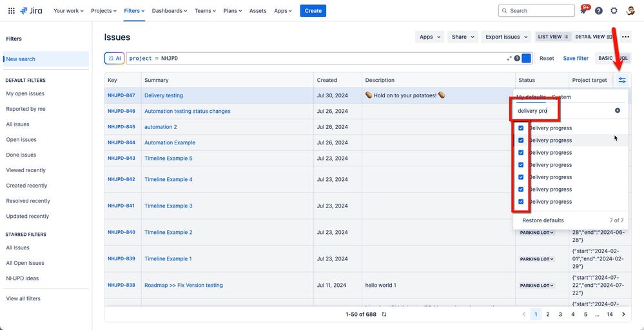Go to the previous results page arrow

pyautogui.click(x=523, y=315)
